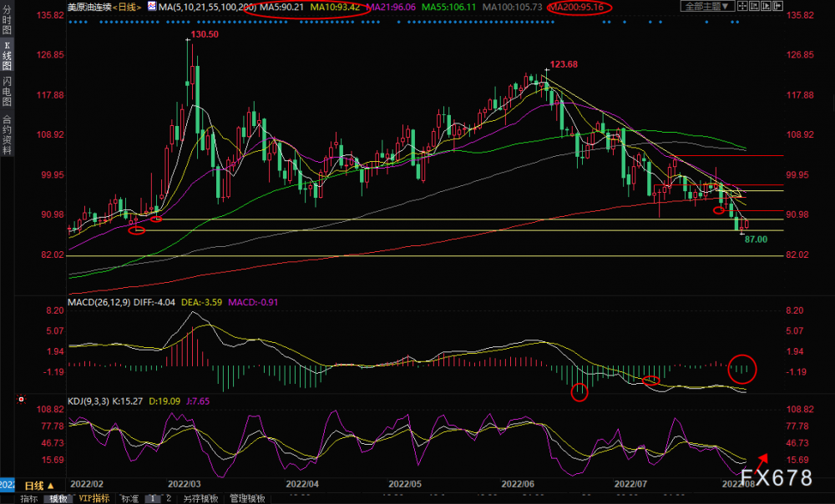Switch to K线图 view tab
The height and width of the screenshot is (504, 835).
7,55
